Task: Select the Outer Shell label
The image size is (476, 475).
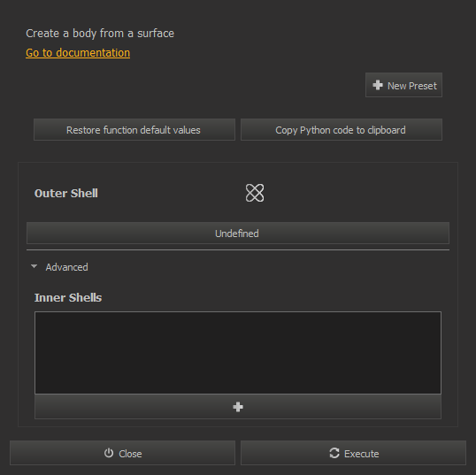Action: pyautogui.click(x=66, y=194)
